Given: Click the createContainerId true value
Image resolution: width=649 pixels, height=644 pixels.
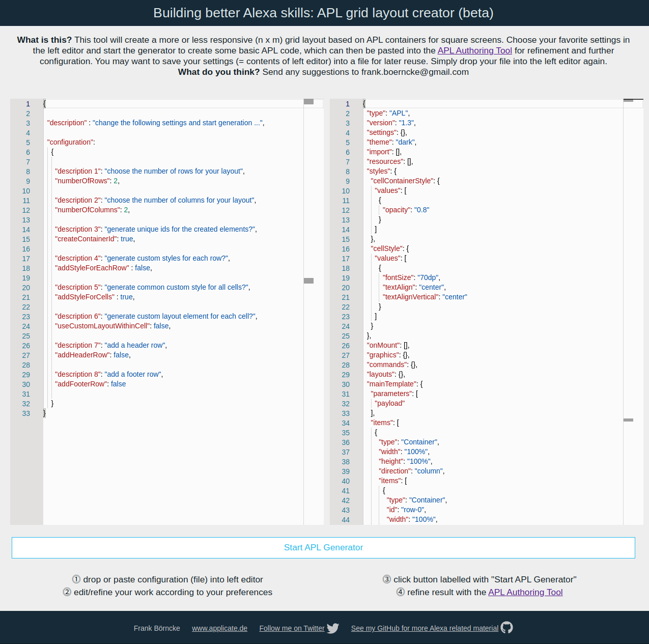Looking at the screenshot, I should point(127,239).
